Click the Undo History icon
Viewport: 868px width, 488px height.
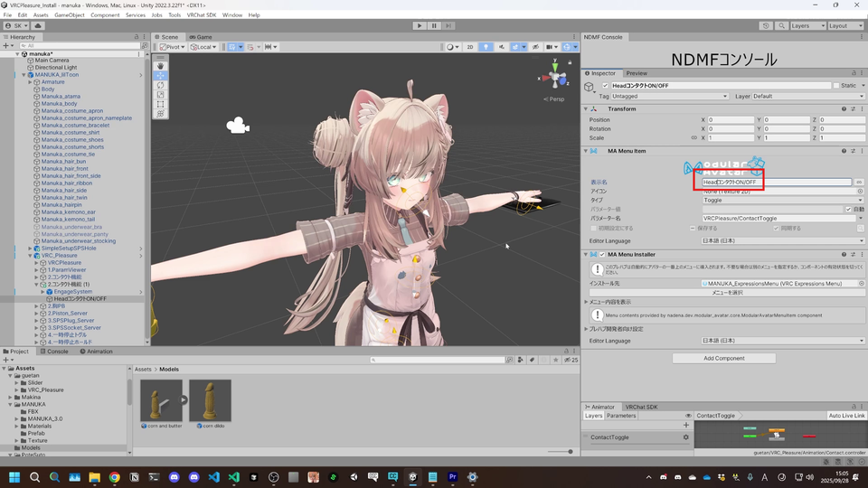tap(766, 26)
